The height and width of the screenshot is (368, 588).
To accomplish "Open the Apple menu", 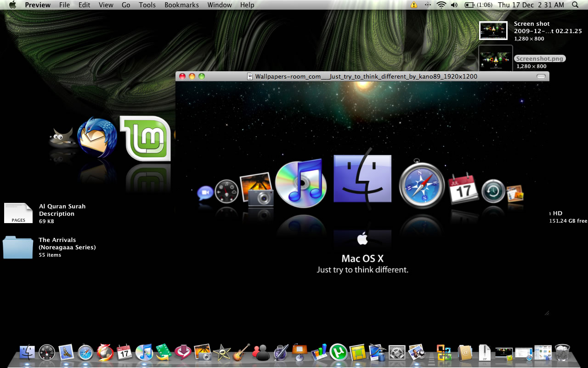I will click(12, 5).
